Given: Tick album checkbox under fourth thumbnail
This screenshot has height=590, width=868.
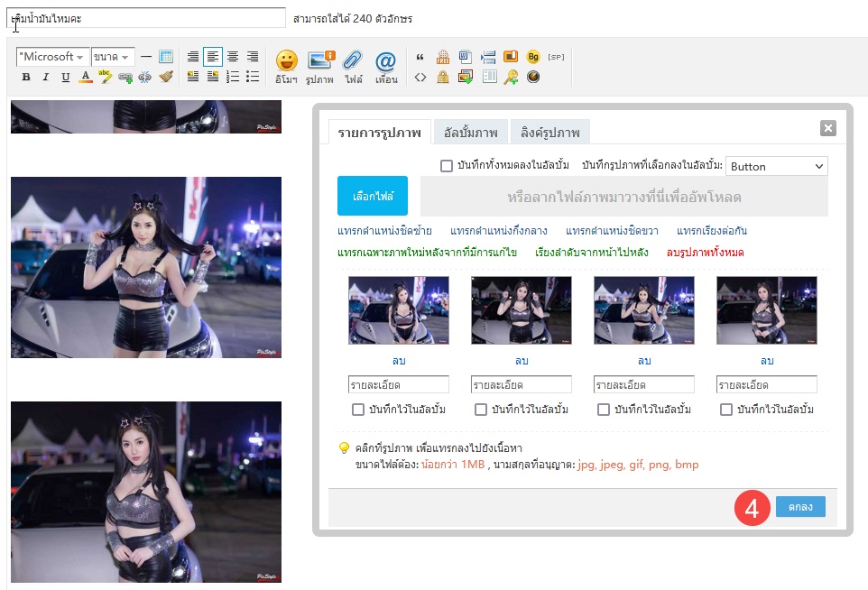Looking at the screenshot, I should click(726, 410).
